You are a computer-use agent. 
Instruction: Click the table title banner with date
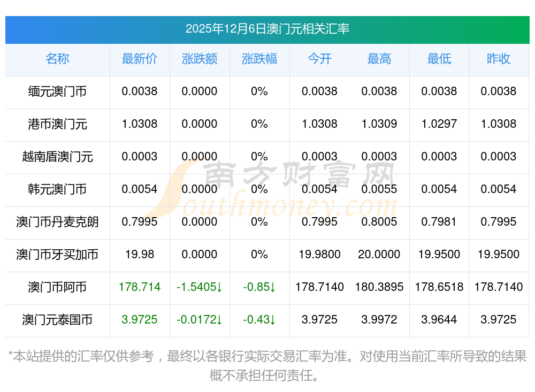267,29
